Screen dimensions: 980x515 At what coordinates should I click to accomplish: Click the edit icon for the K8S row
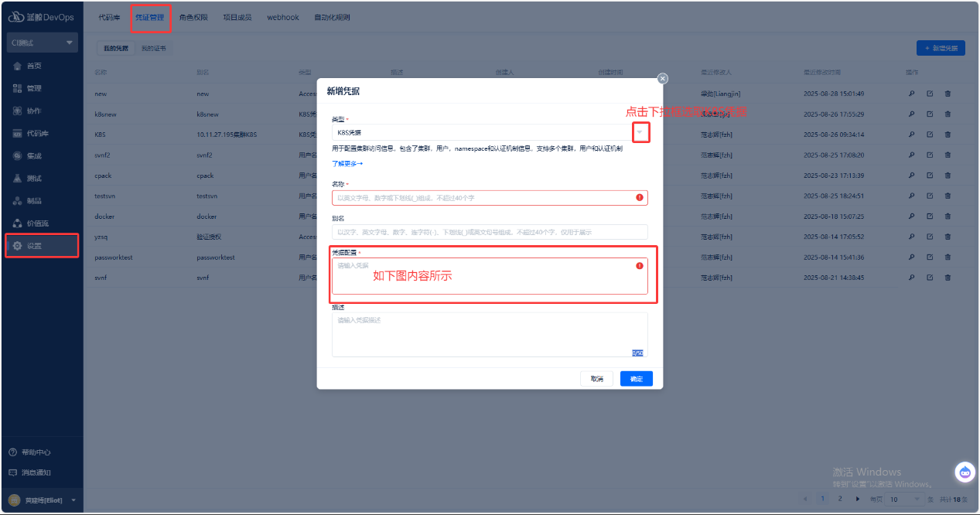pyautogui.click(x=930, y=135)
